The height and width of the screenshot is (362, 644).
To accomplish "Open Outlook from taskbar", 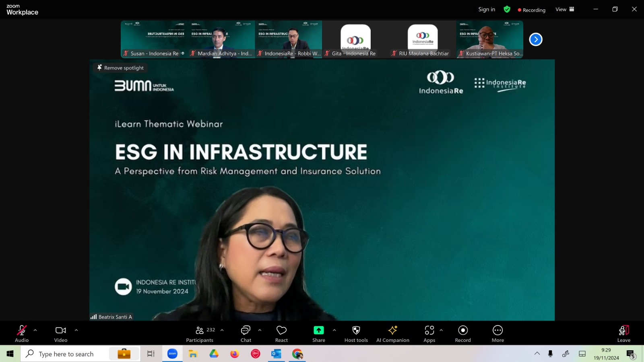I will pyautogui.click(x=277, y=354).
